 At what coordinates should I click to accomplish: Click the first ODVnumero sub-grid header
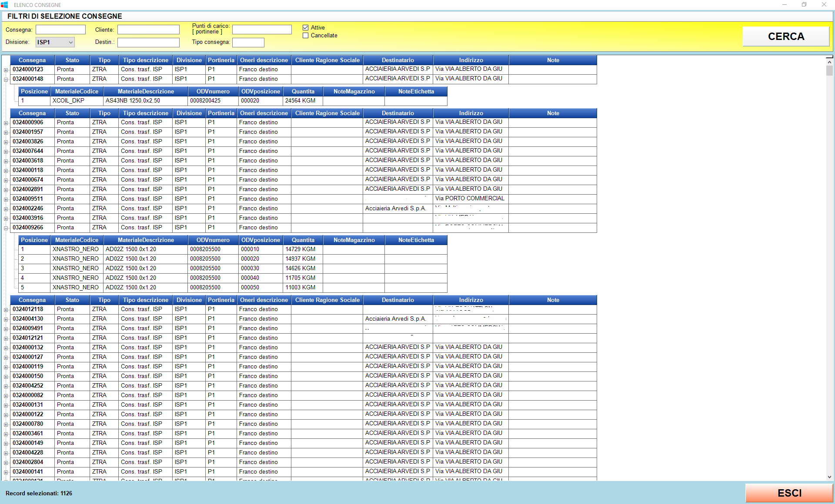pos(213,91)
